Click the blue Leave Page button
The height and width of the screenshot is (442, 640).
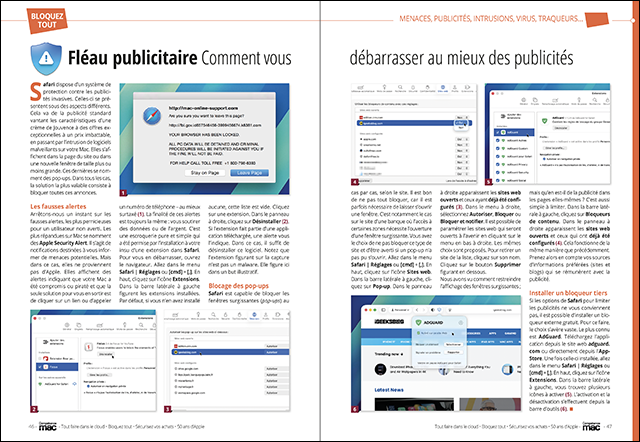point(249,173)
